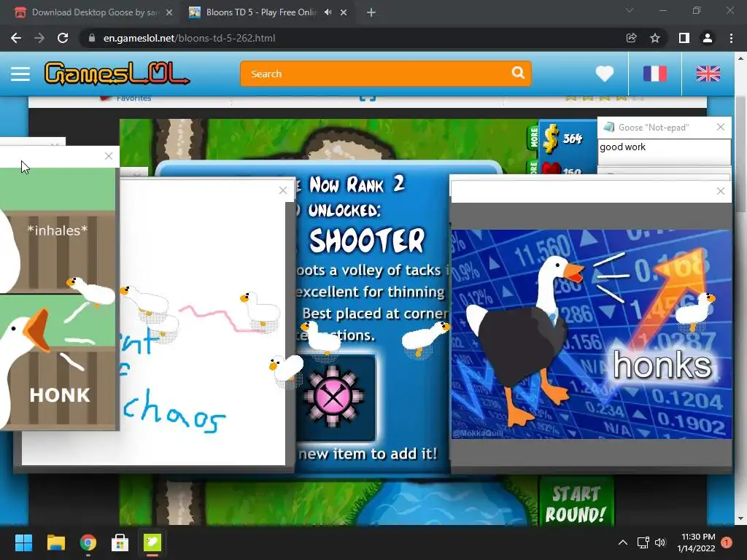The width and height of the screenshot is (747, 560).
Task: Click the 'good work' text in Not-epad
Action: point(623,147)
